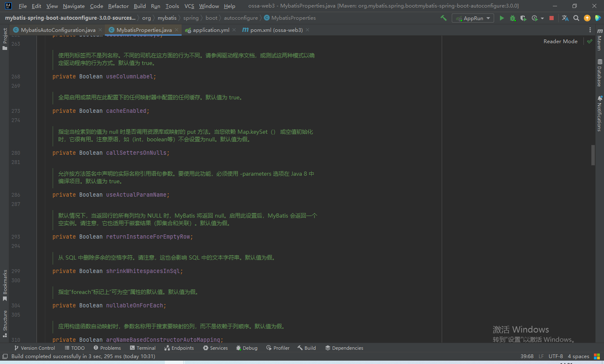Image resolution: width=604 pixels, height=364 pixels.
Task: Open the TODO tool window
Action: tap(75, 348)
